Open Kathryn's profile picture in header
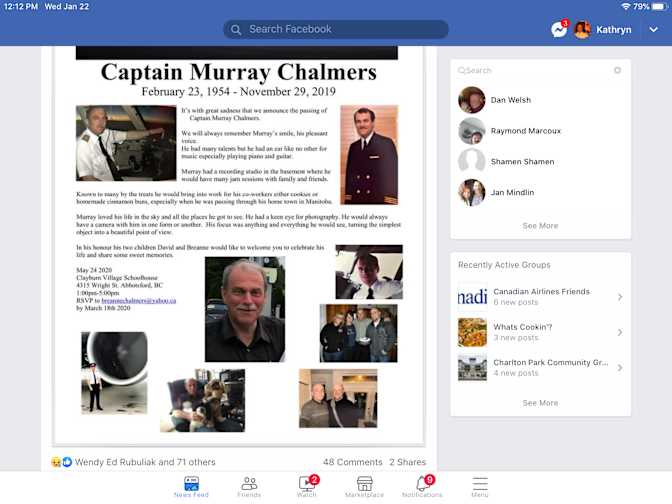The height and width of the screenshot is (504, 672). [x=582, y=30]
